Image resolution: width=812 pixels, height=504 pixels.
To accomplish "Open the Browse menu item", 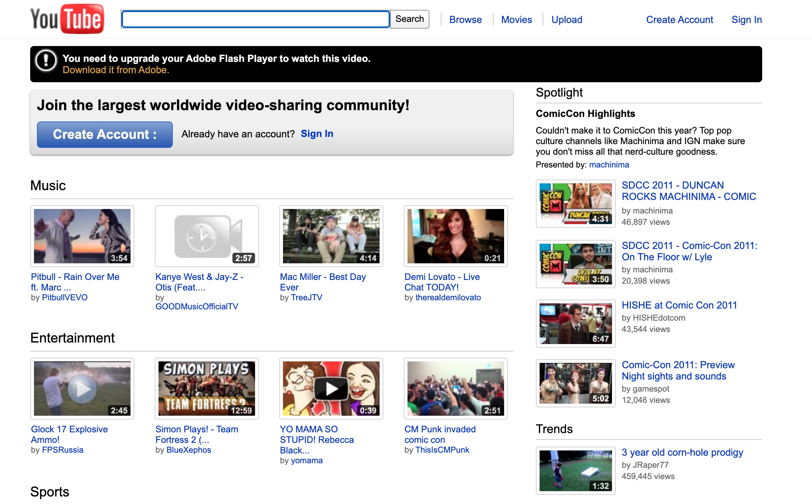I will pos(465,20).
